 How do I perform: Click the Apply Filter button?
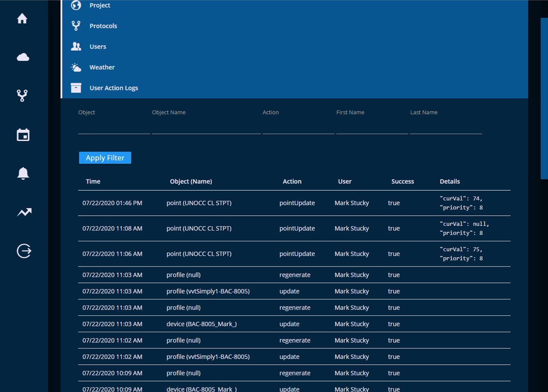point(105,158)
